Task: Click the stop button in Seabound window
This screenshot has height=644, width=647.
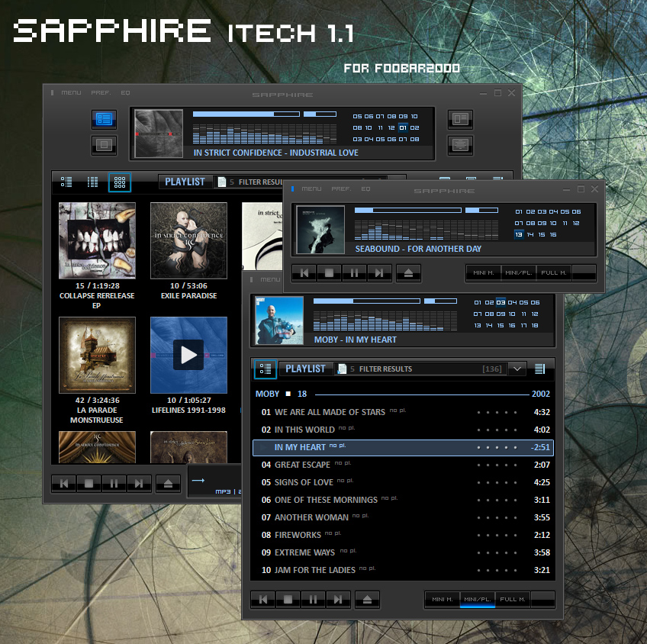Action: tap(330, 273)
